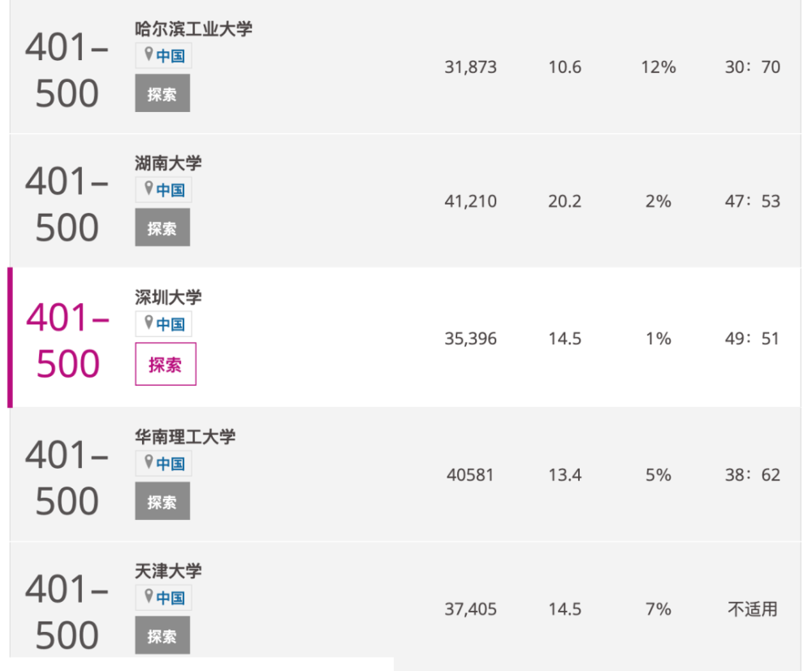Click the location pin icon under 天津大学
Image resolution: width=812 pixels, height=671 pixels.
(x=149, y=596)
